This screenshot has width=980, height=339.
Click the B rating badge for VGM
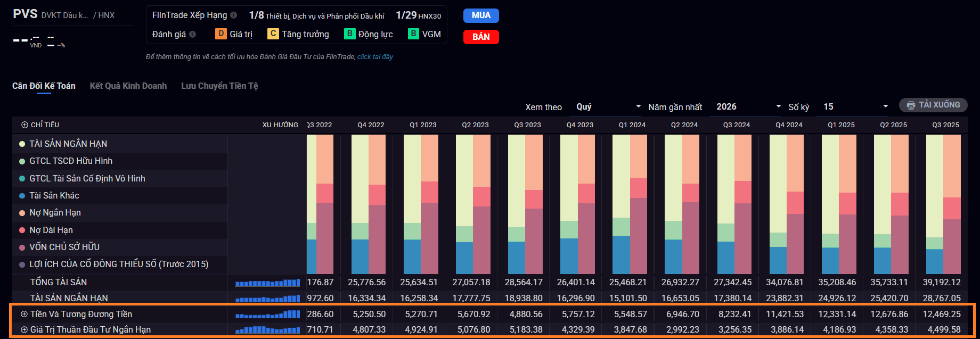pos(413,34)
